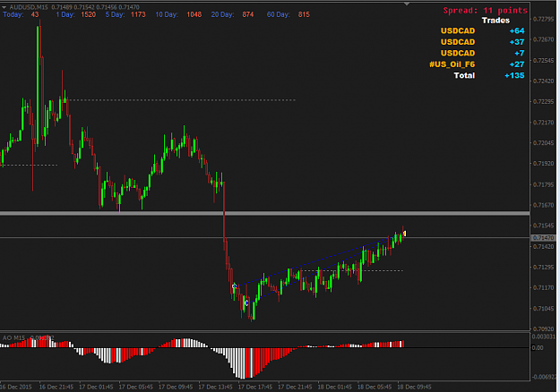Click the AO scale value 0.003031
The height and width of the screenshot is (392, 560).
point(544,337)
